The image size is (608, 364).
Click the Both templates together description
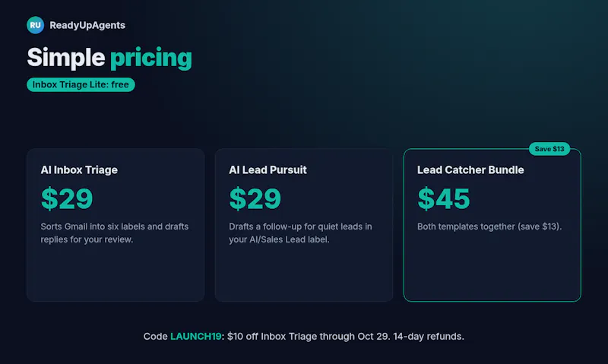[x=489, y=226]
